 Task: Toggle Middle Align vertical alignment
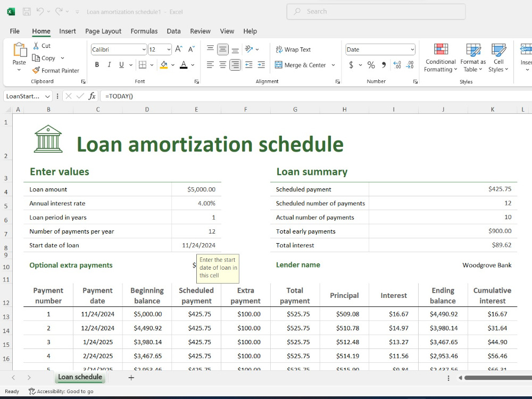pos(222,49)
